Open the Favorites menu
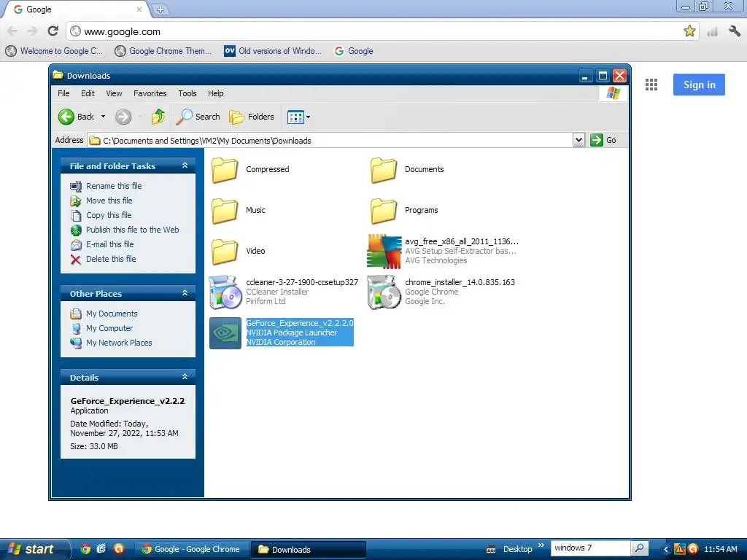 150,93
